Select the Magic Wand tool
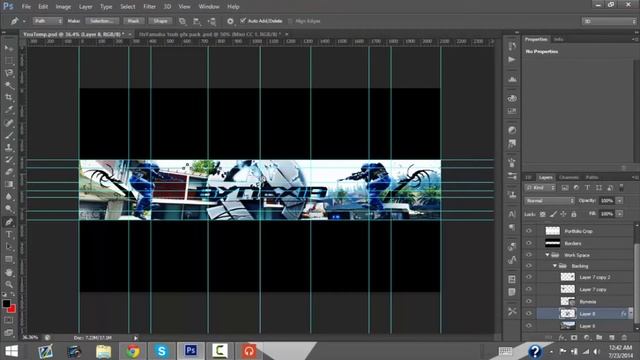The width and height of the screenshot is (640, 360). pos(9,85)
